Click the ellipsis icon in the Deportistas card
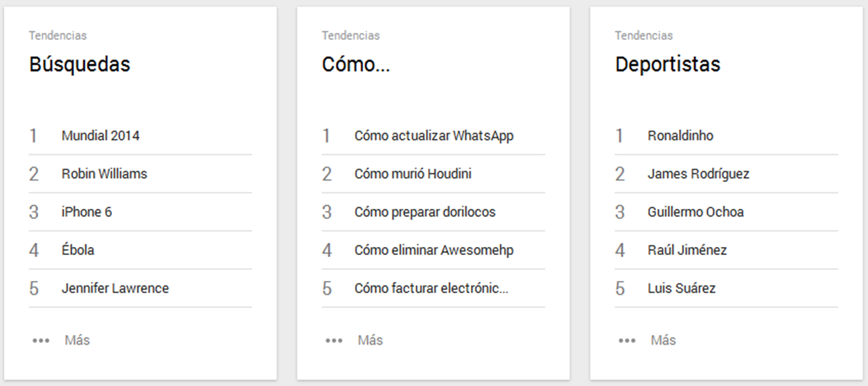868x386 pixels. (627, 341)
